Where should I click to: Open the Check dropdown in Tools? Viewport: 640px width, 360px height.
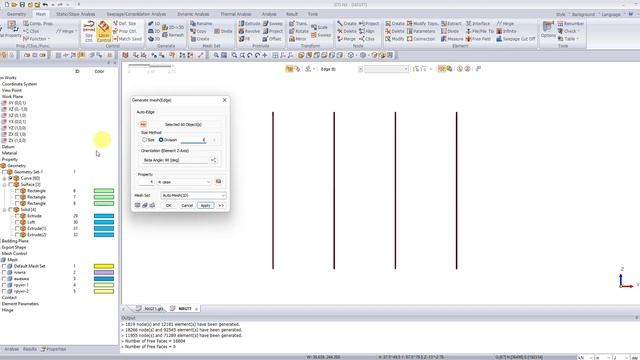pyautogui.click(x=568, y=31)
